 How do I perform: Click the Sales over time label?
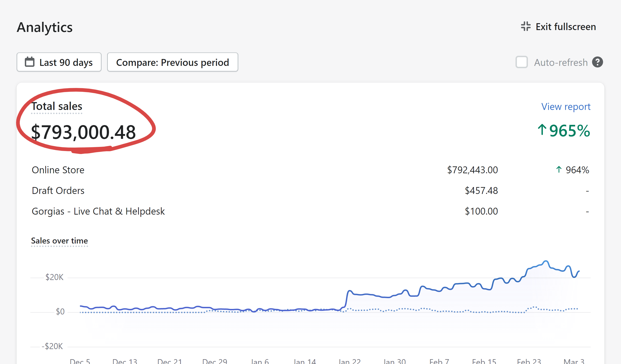pos(59,241)
